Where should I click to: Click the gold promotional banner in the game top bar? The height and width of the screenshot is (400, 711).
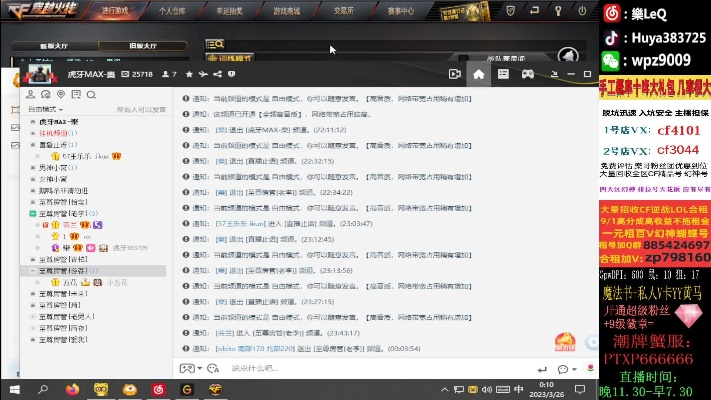463,11
